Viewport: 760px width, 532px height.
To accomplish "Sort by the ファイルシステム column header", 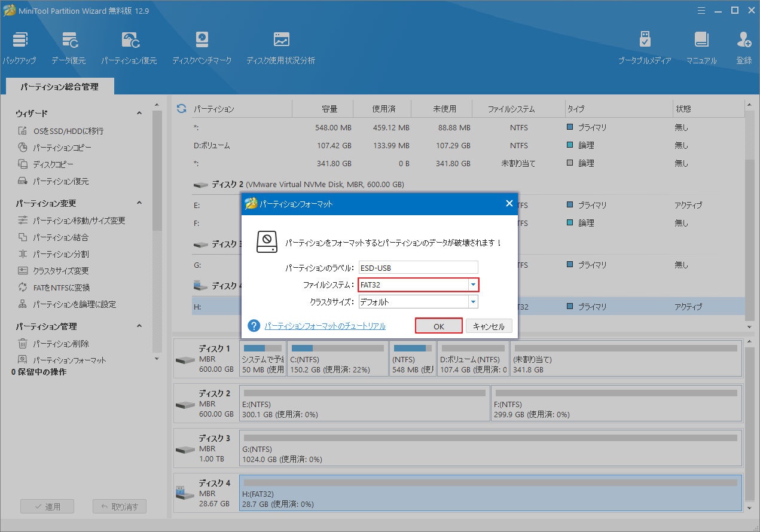I will click(511, 109).
